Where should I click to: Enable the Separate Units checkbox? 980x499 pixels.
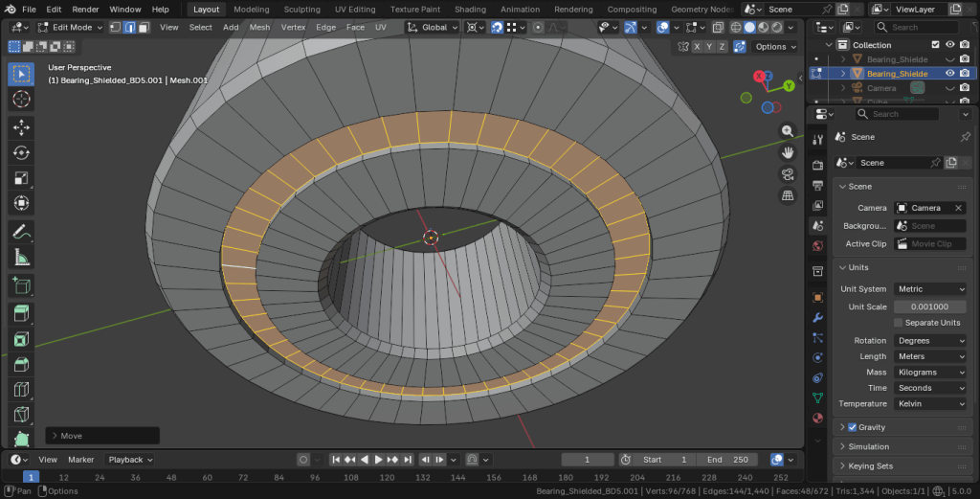[898, 323]
